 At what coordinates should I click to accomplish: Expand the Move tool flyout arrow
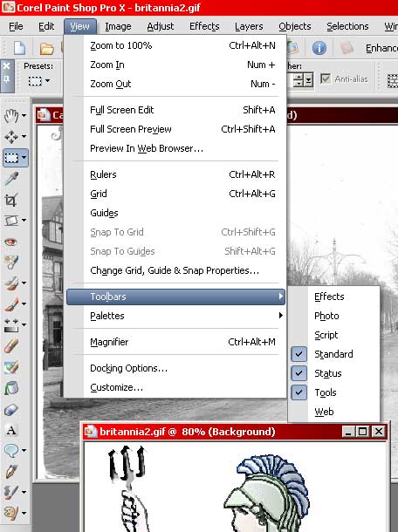(24, 137)
